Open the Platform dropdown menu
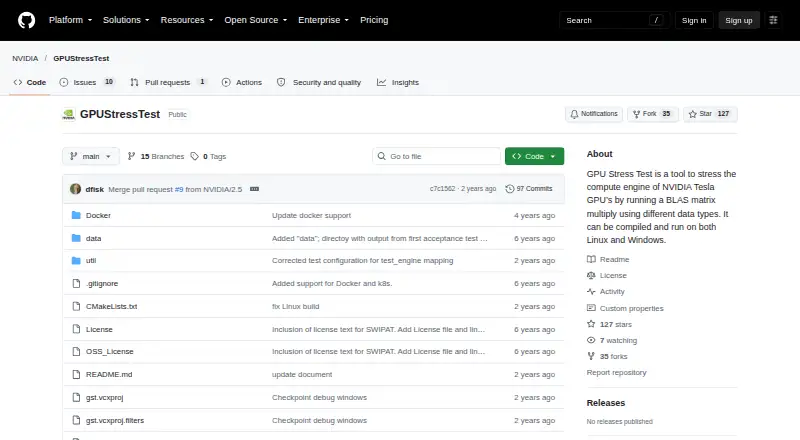The image size is (800, 440). click(x=70, y=20)
